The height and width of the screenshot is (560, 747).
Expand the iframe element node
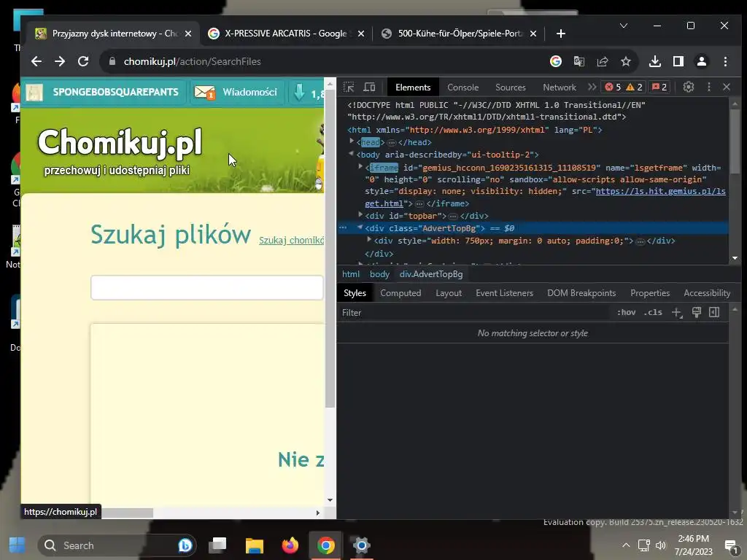(360, 166)
